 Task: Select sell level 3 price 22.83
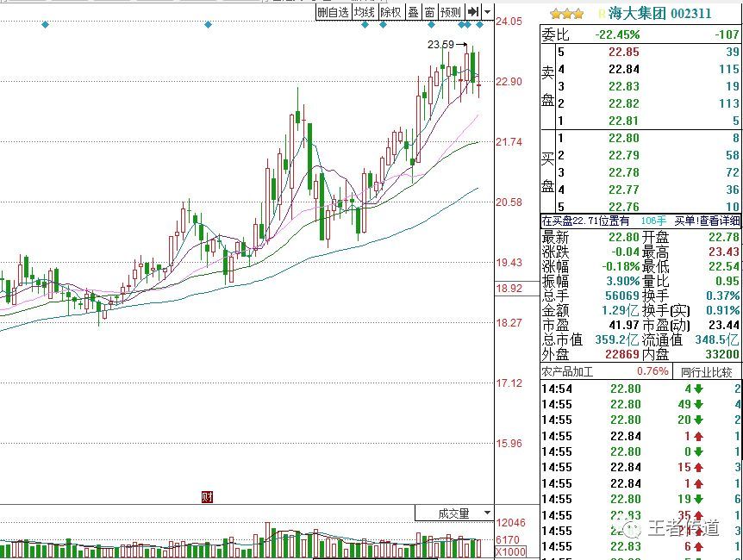tap(623, 86)
